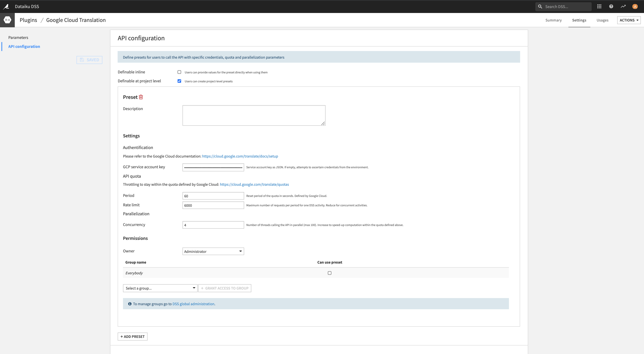Click the Google Cloud Translation breadcrumb title

point(76,20)
